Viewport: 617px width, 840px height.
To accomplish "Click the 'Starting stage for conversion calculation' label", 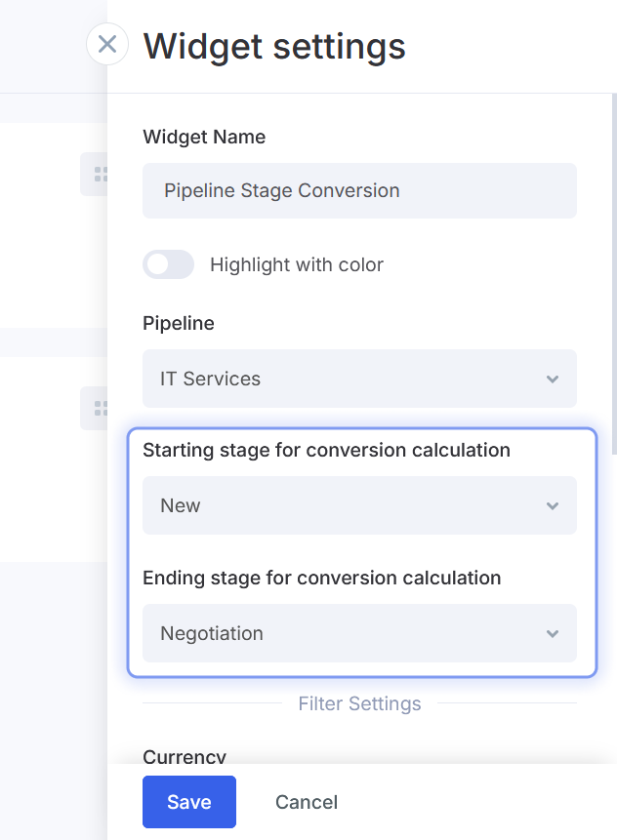I will 326,450.
